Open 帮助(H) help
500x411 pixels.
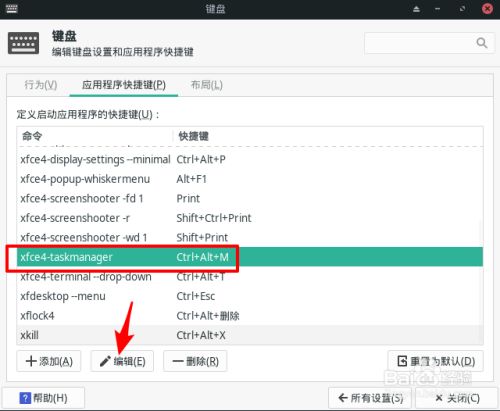point(44,398)
